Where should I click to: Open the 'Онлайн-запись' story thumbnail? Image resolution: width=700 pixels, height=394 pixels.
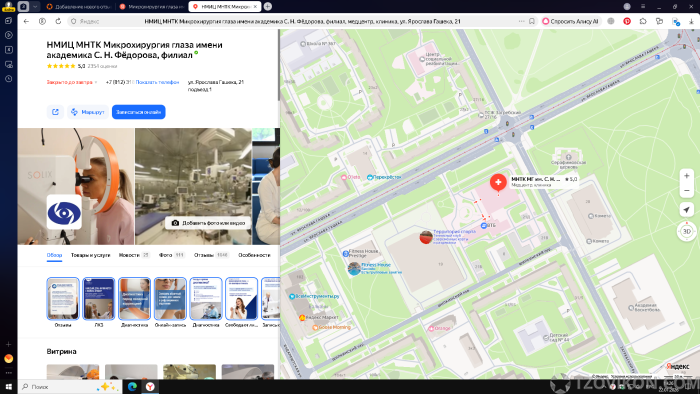[x=170, y=299]
